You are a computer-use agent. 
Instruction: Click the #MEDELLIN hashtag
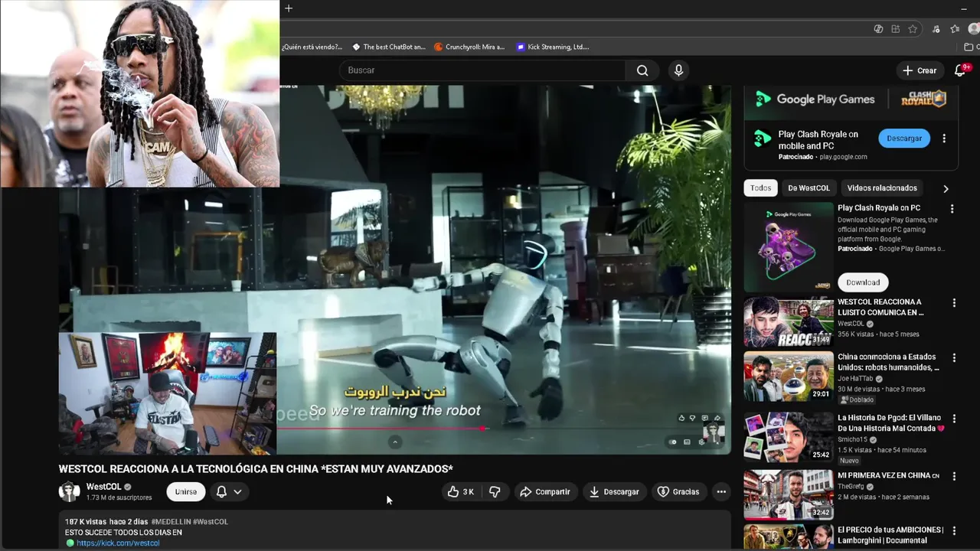[x=171, y=522]
